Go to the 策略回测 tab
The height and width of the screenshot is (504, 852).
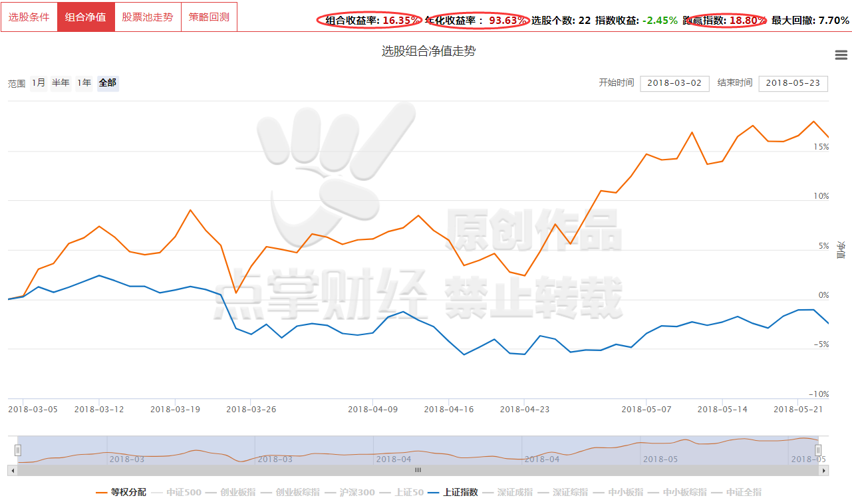click(x=209, y=17)
